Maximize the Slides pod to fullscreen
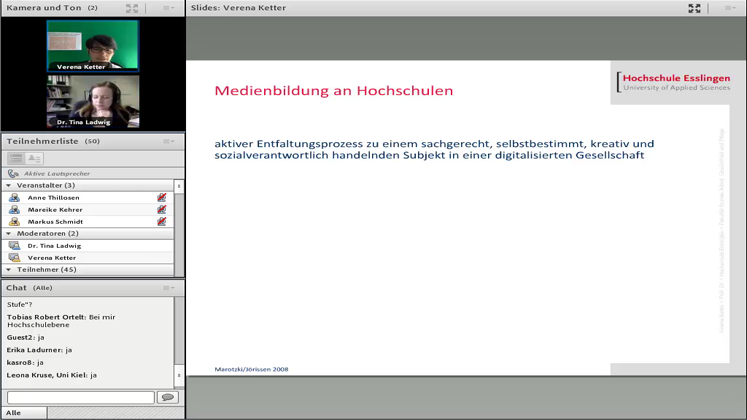 (x=694, y=8)
